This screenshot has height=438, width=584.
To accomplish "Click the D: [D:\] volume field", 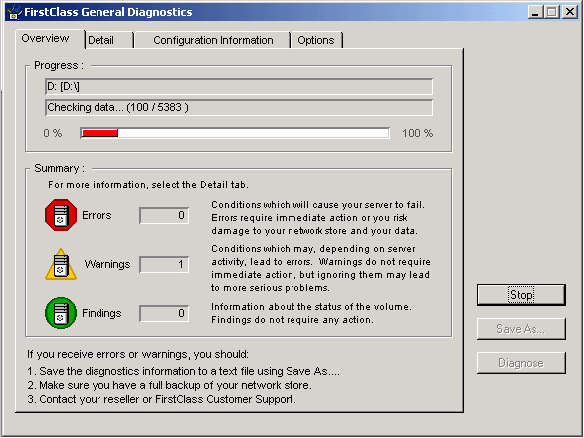I will pyautogui.click(x=239, y=86).
